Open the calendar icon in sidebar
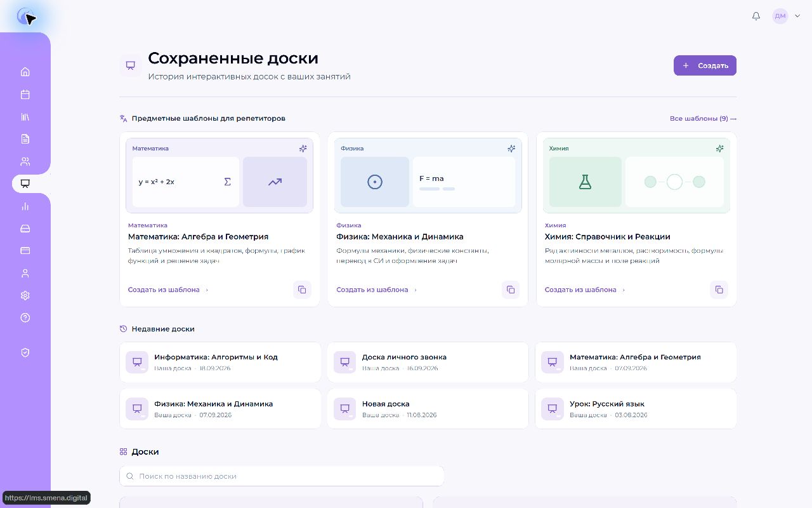 tap(25, 95)
